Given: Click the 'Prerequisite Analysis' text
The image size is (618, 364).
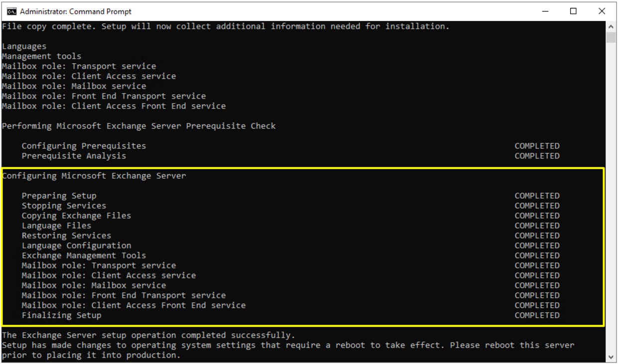Looking at the screenshot, I should [x=74, y=156].
